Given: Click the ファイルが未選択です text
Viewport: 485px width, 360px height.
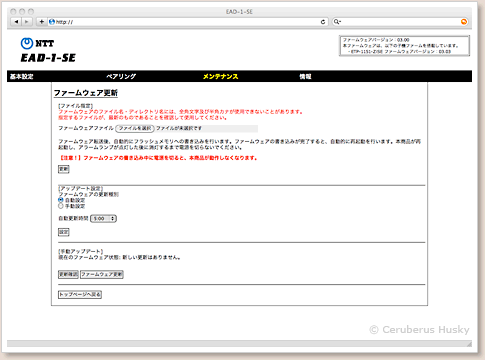Looking at the screenshot, I should pos(179,128).
